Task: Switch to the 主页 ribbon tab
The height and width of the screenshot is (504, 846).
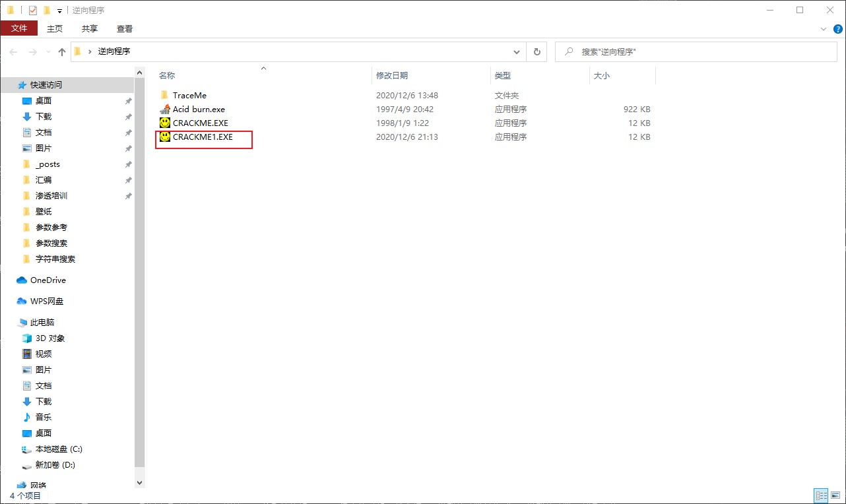Action: pyautogui.click(x=55, y=28)
